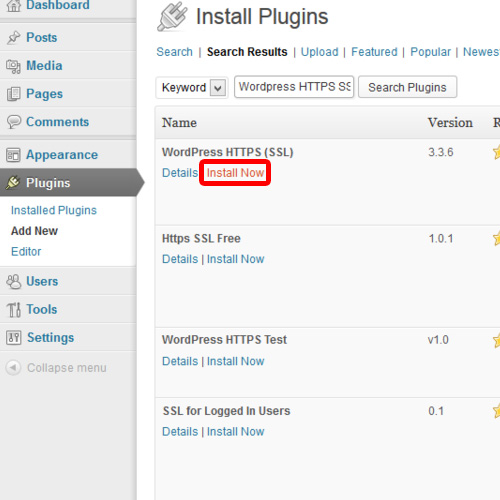Select the Plugins menu label
The height and width of the screenshot is (500, 500).
48,183
